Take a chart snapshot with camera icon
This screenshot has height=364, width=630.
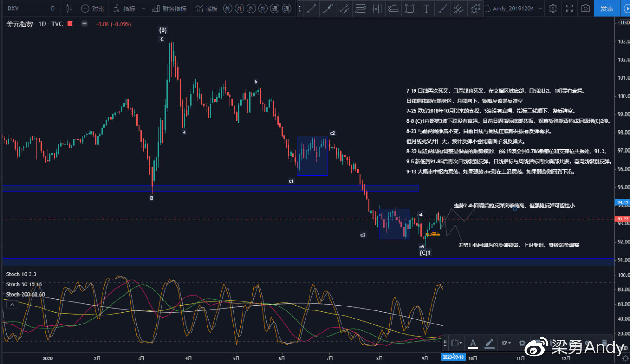click(x=585, y=9)
